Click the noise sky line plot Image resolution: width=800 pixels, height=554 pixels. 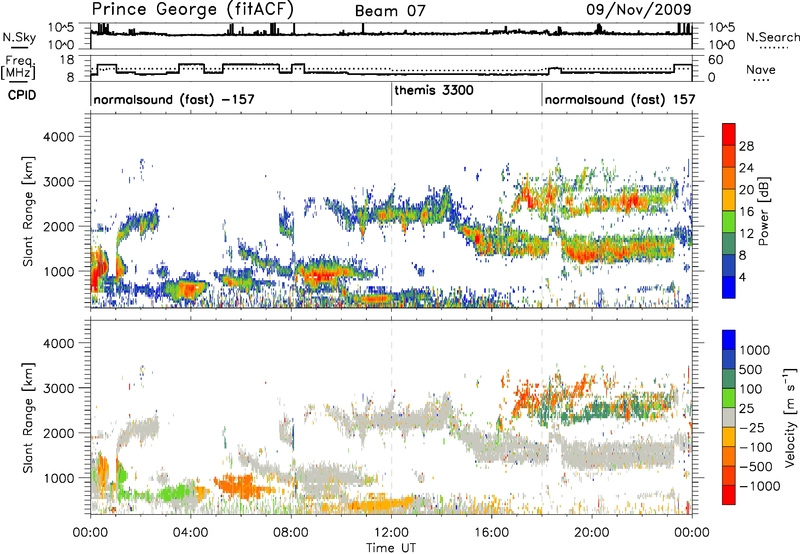(391, 36)
